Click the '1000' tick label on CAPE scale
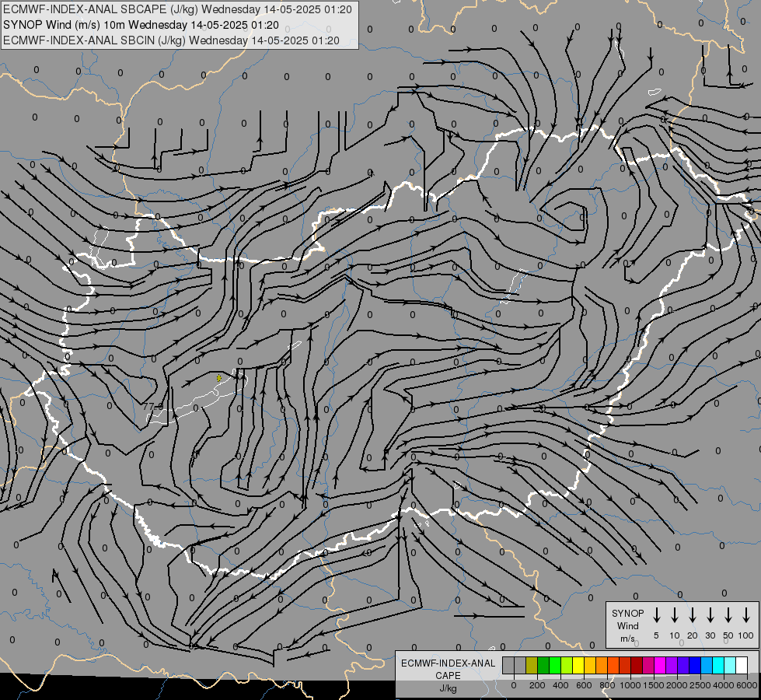 point(630,685)
